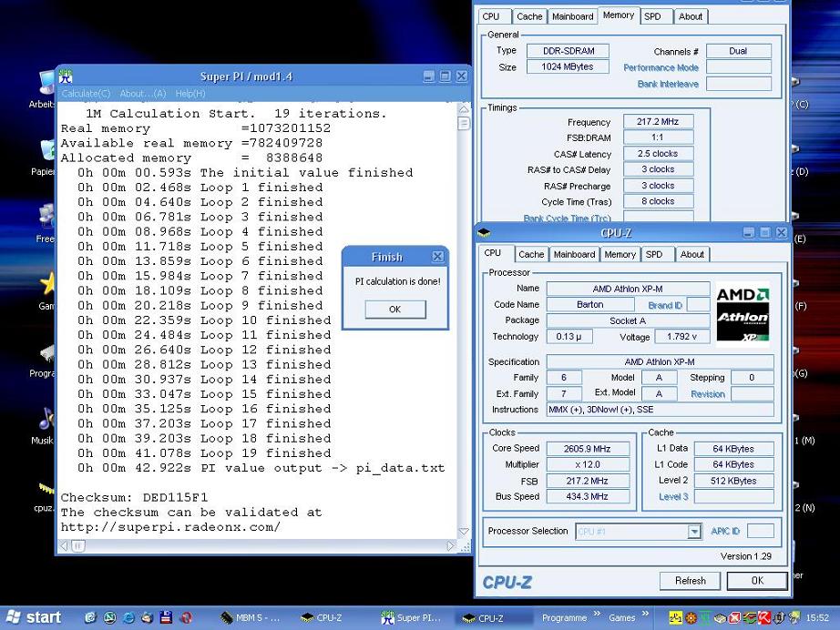This screenshot has width=840, height=630.
Task: Switch to MBM 5 taskbar button
Action: point(251,617)
